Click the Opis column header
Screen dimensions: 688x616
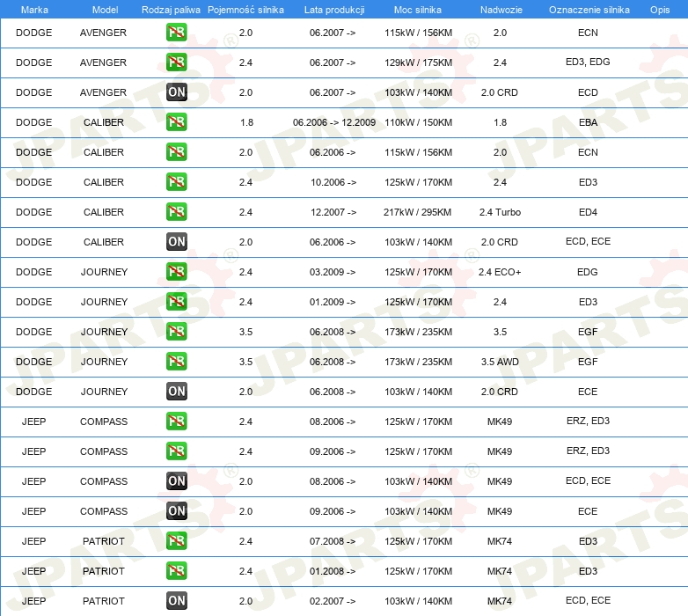(x=660, y=10)
